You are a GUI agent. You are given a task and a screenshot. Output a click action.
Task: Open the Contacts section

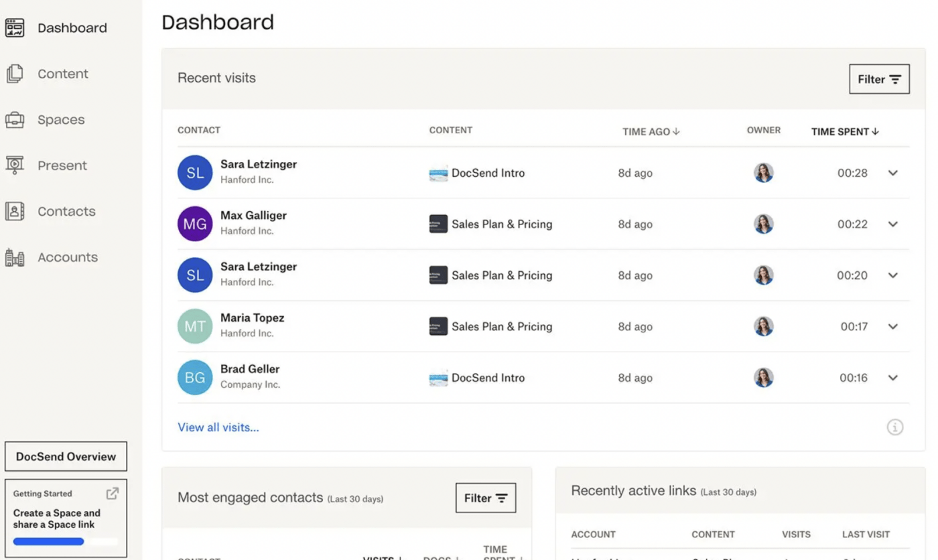coord(66,212)
